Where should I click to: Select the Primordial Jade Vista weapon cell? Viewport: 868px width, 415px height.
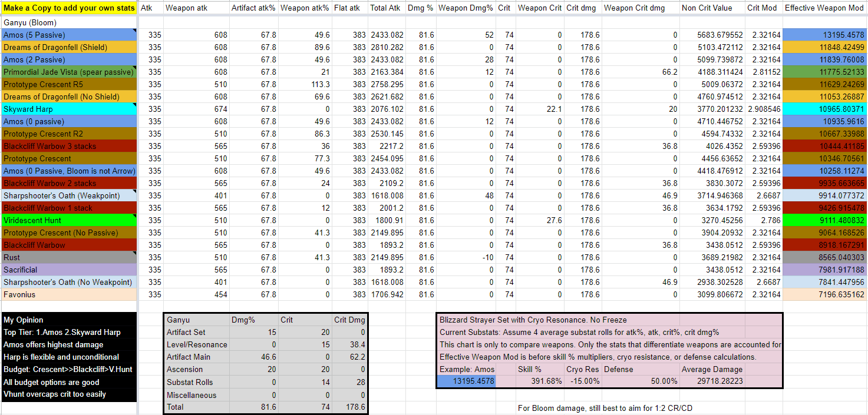click(x=69, y=72)
